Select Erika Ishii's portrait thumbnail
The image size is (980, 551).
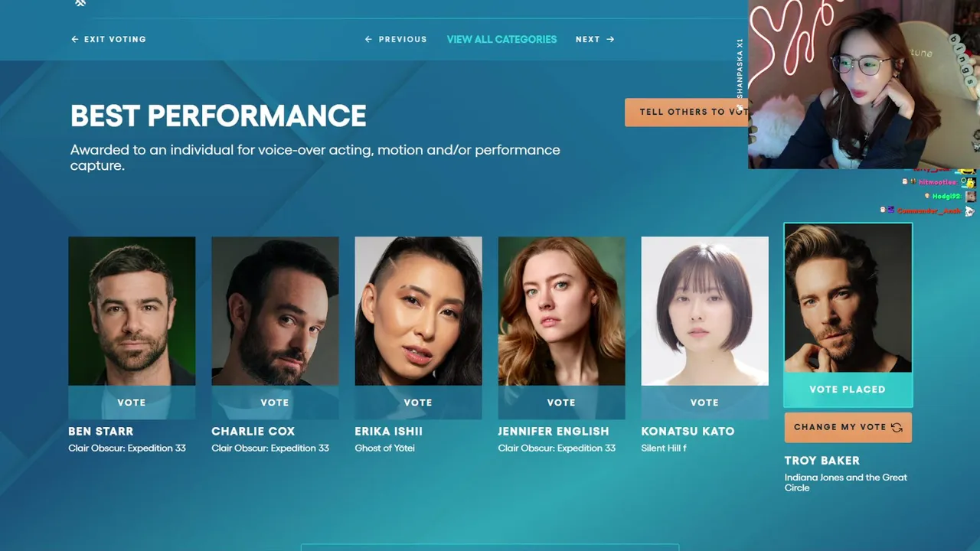[418, 311]
